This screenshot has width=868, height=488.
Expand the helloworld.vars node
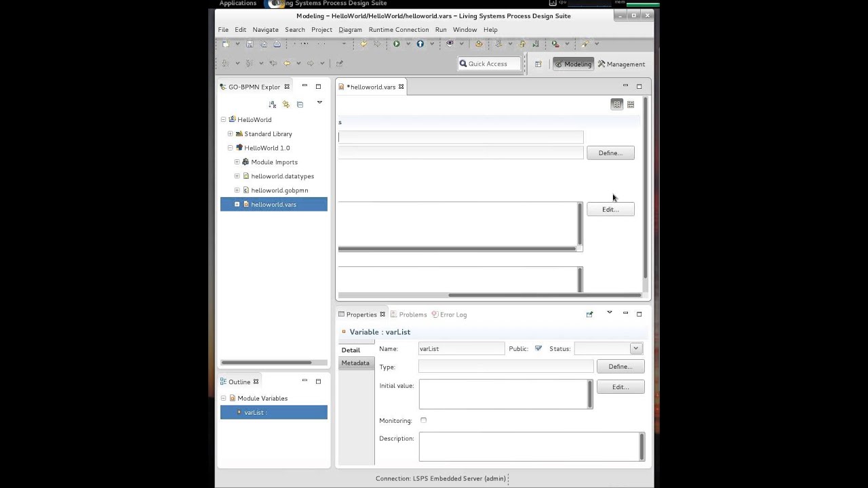tap(237, 205)
